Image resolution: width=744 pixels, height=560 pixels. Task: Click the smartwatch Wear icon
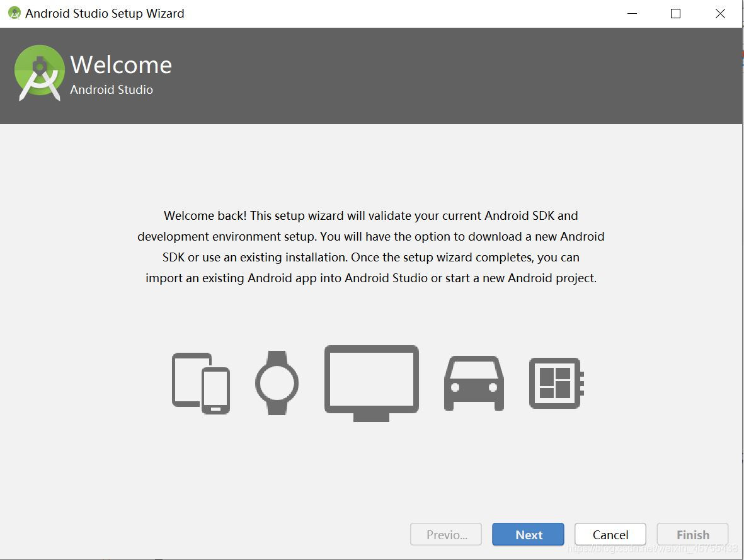point(277,383)
